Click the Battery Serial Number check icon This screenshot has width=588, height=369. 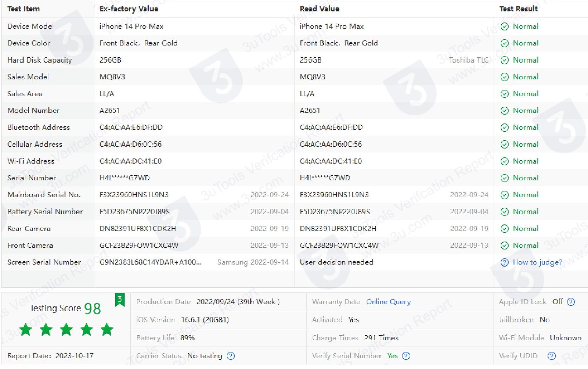click(504, 212)
